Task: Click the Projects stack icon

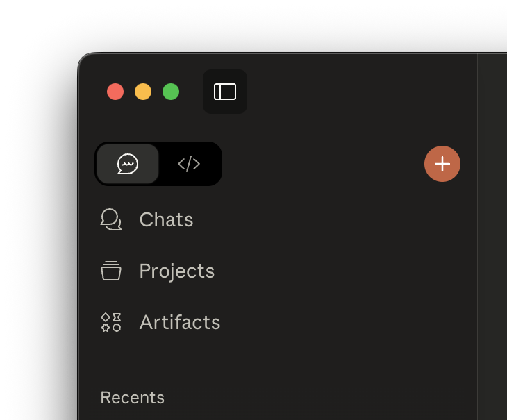Action: coord(111,271)
